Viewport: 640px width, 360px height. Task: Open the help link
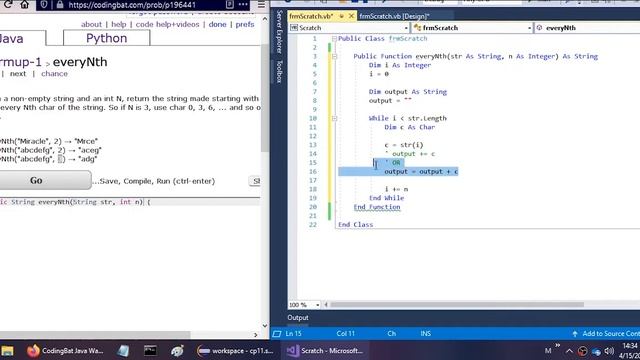click(x=119, y=24)
